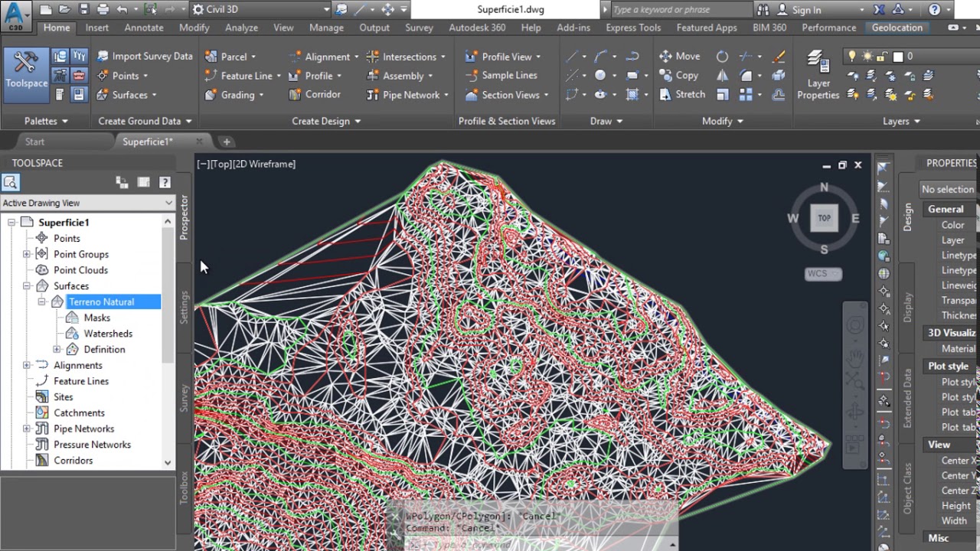Expand the Create Ground Data panel
The image size is (980, 551).
click(145, 121)
